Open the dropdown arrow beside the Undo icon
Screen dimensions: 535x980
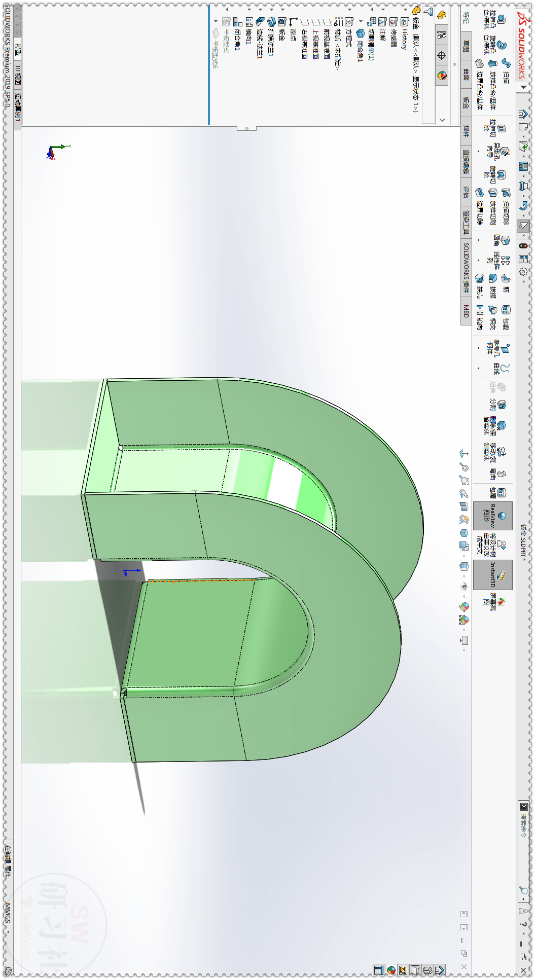click(x=523, y=215)
